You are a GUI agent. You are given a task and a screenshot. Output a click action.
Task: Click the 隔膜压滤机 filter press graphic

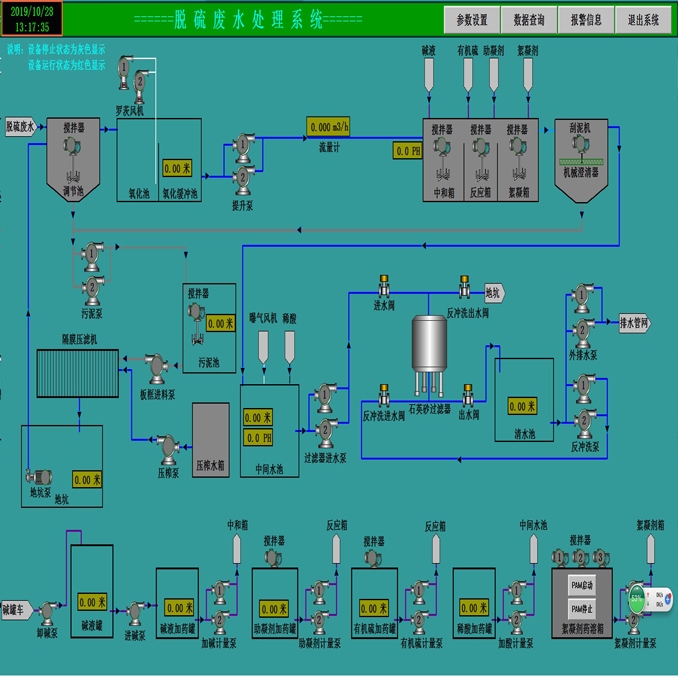[78, 374]
